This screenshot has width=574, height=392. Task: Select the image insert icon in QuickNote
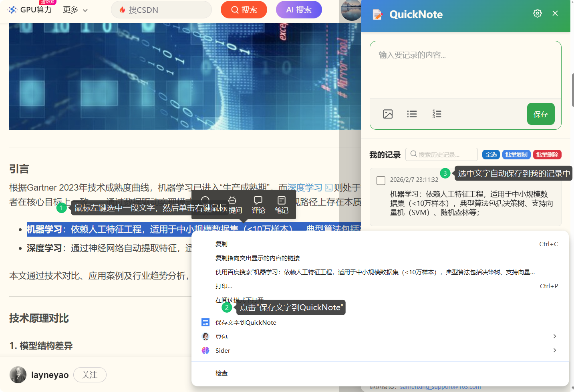pyautogui.click(x=387, y=114)
